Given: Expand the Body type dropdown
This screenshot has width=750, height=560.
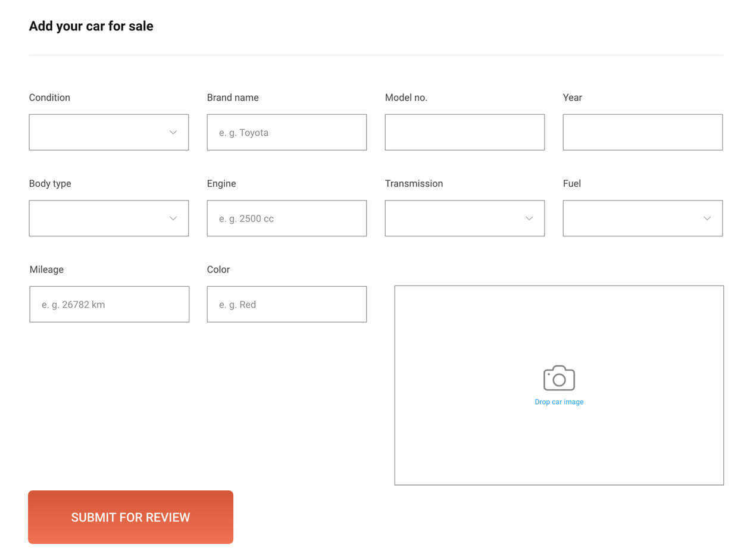Looking at the screenshot, I should coord(109,218).
